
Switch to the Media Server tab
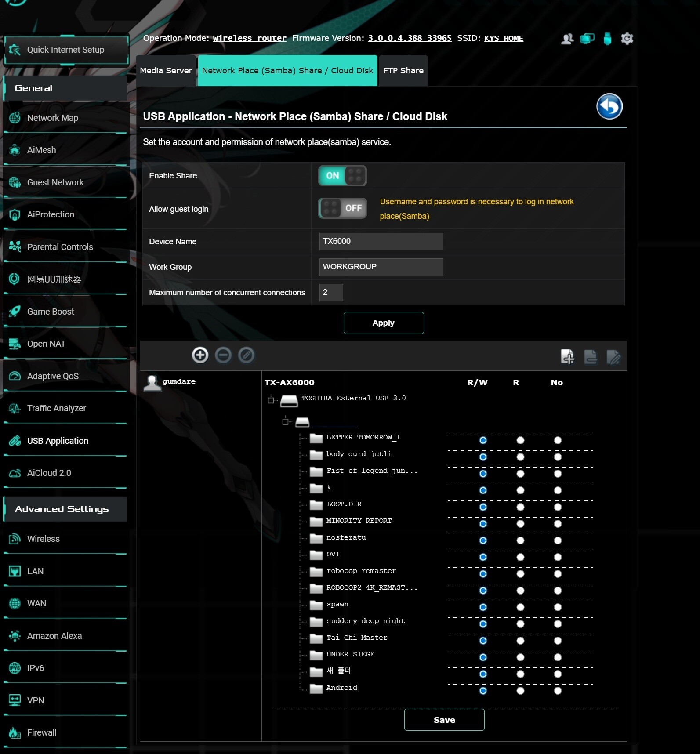tap(166, 71)
